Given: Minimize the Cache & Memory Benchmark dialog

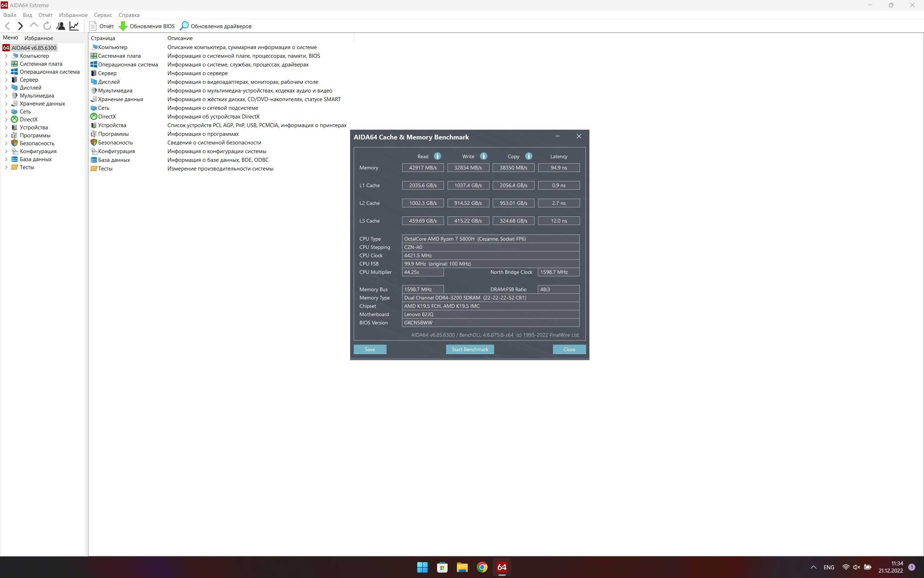Looking at the screenshot, I should click(557, 137).
